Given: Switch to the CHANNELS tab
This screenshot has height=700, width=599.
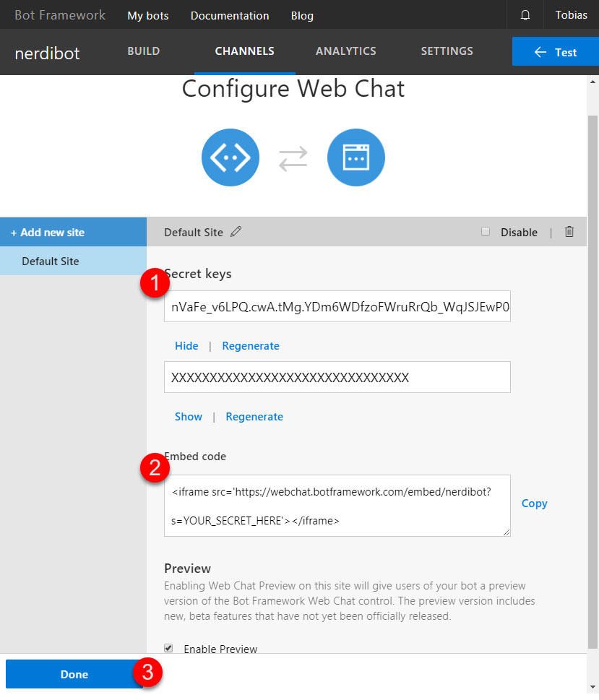Looking at the screenshot, I should click(x=245, y=51).
